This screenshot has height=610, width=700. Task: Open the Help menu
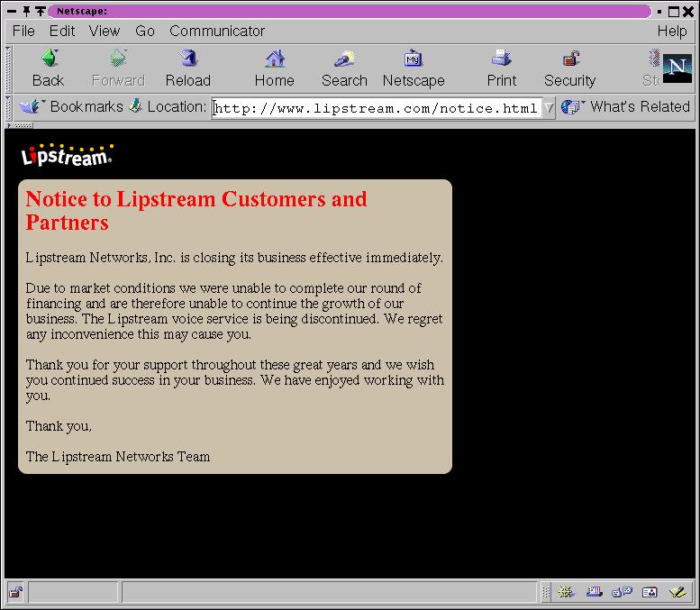(672, 31)
